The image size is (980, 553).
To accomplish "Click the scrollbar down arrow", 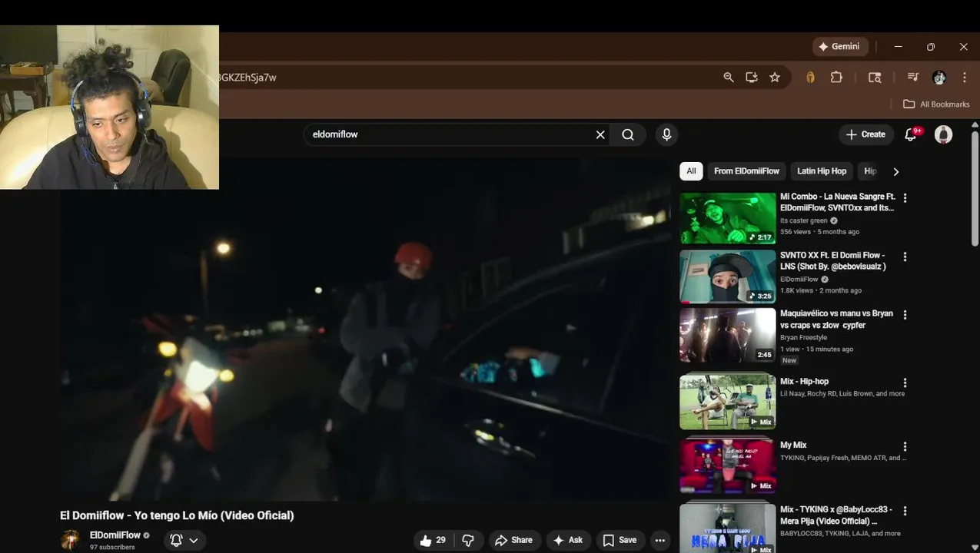I will pyautogui.click(x=975, y=548).
